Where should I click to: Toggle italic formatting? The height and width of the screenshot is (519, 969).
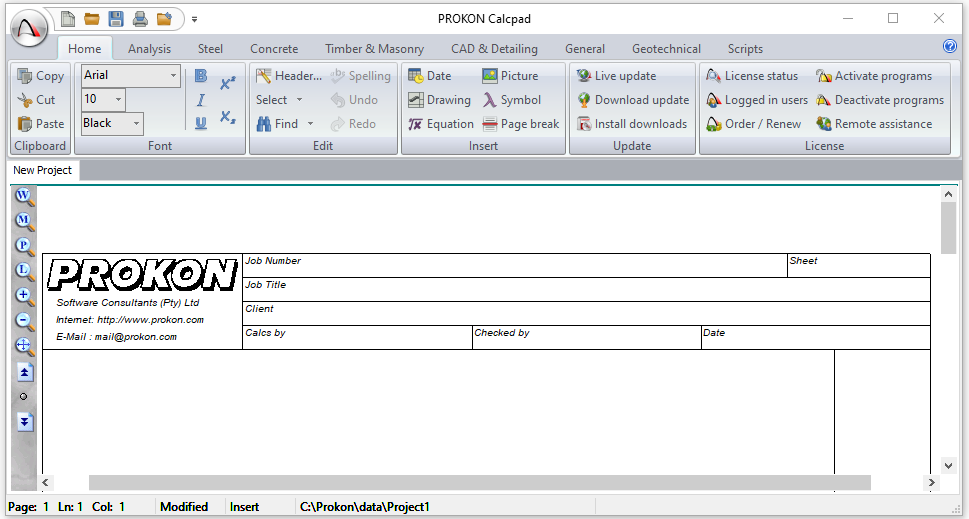coord(201,99)
